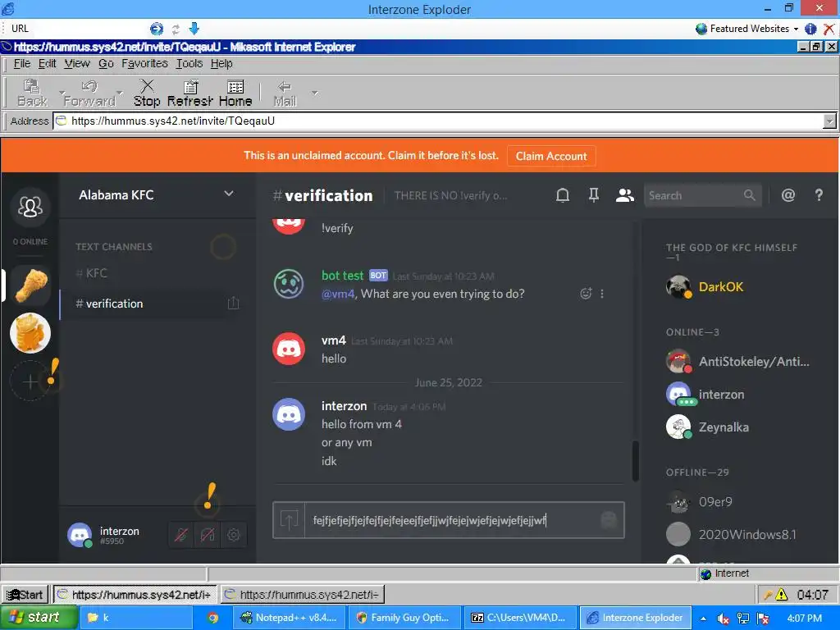Click Forward toolbar button
The image size is (840, 630).
click(89, 94)
